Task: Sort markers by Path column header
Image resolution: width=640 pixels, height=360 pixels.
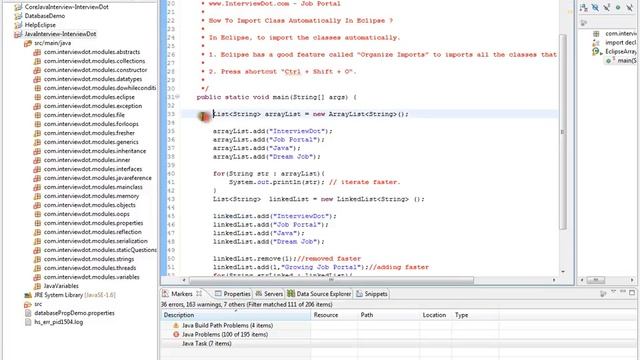Action: (388, 315)
